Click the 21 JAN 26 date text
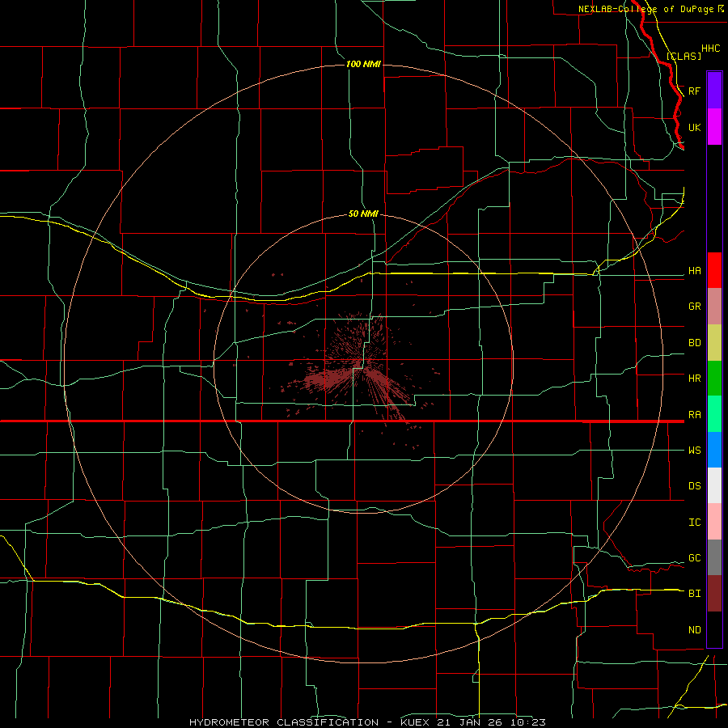Screen dimensions: 728x728 coord(469,722)
